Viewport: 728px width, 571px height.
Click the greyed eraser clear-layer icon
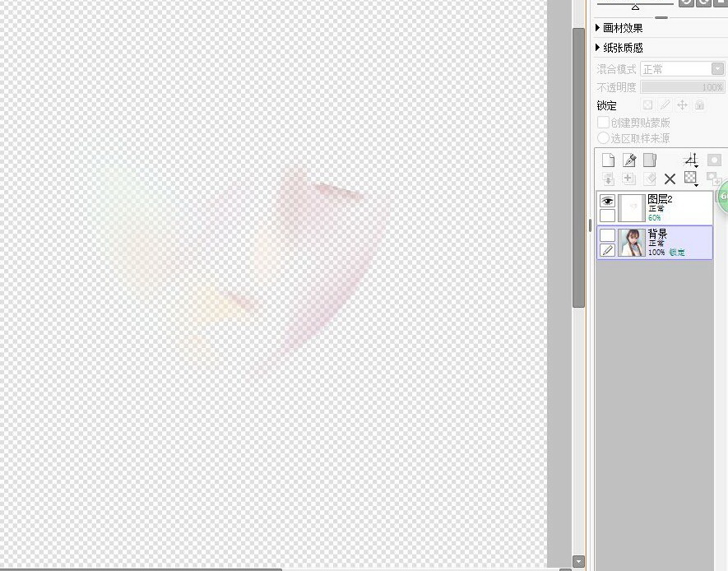pos(650,179)
